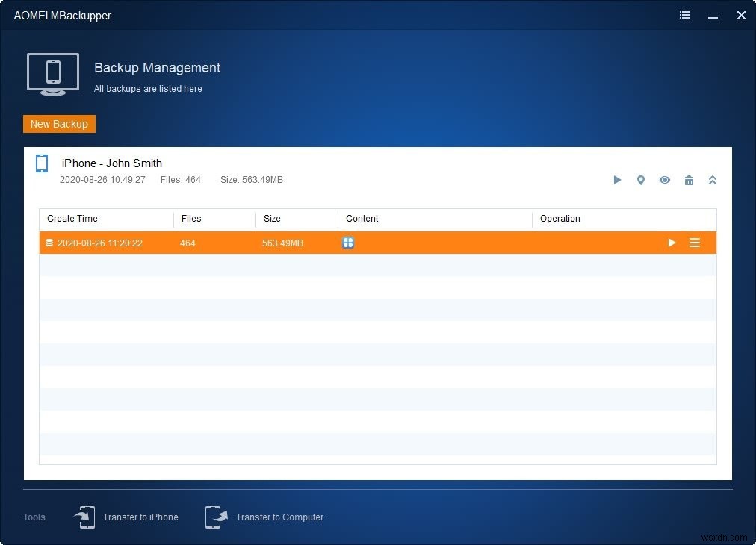Minimize the AOMEI MBackupper window
Image resolution: width=756 pixels, height=545 pixels.
pyautogui.click(x=713, y=15)
